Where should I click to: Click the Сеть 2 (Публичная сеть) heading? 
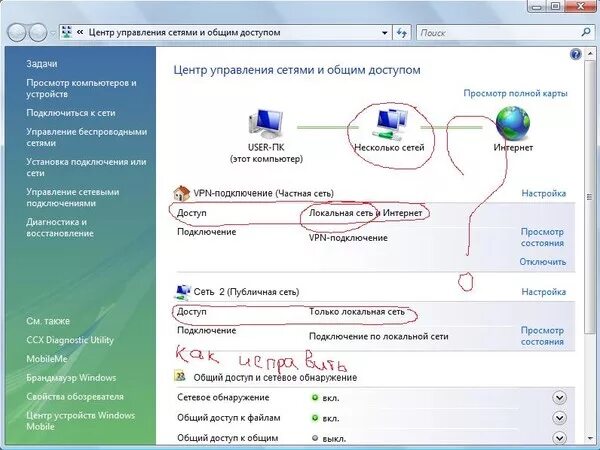[246, 292]
